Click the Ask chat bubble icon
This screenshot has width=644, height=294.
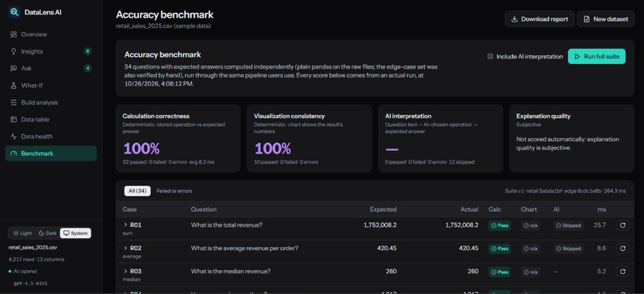pyautogui.click(x=14, y=68)
